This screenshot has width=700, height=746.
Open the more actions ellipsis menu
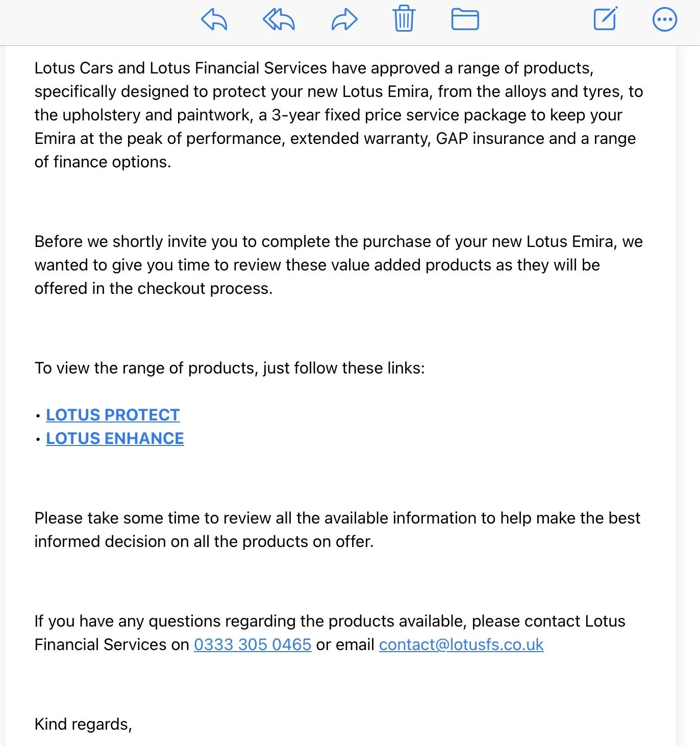[x=665, y=20]
